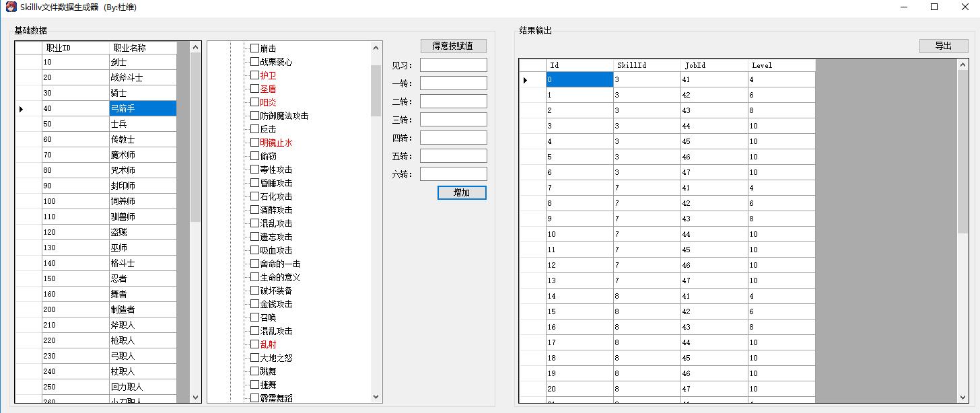The height and width of the screenshot is (413, 980).
Task: Tick the 阳炎 checkbox
Action: [254, 102]
